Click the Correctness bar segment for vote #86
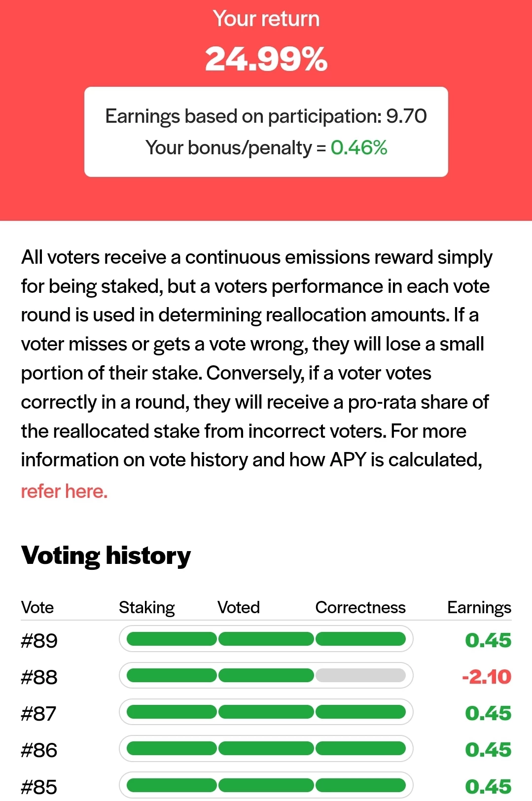532x801 pixels. (x=360, y=748)
